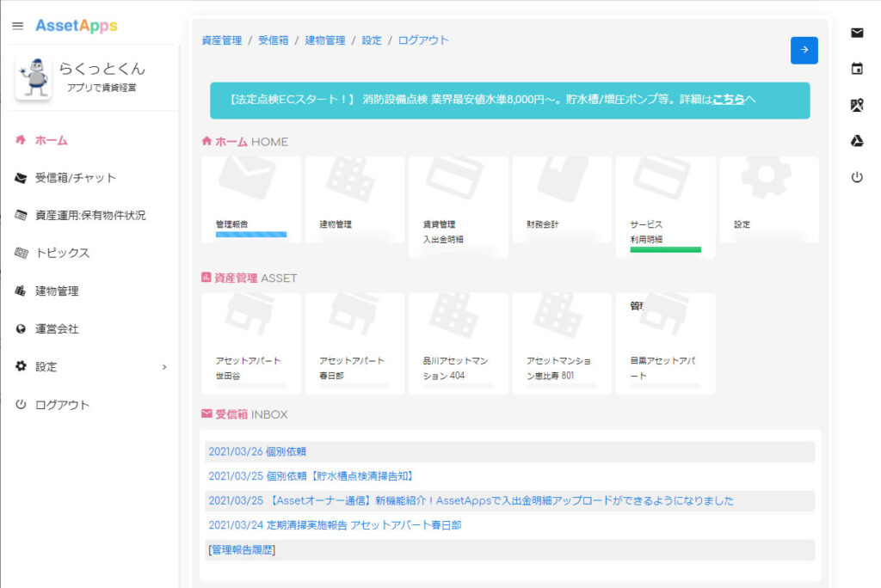
Task: Click the building icon in sidebar
Action: click(x=21, y=291)
